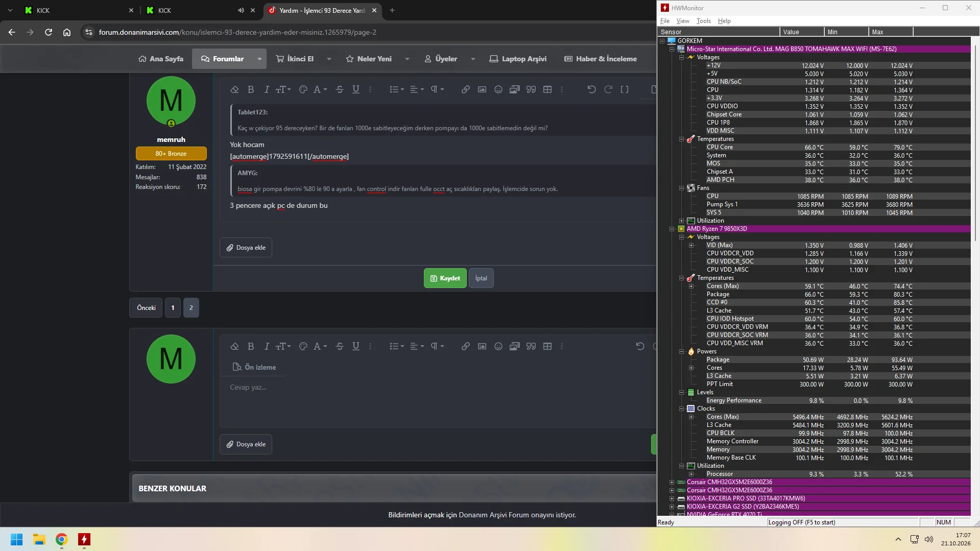
Task: Toggle bold in the upper edit toolbar
Action: 251,89
